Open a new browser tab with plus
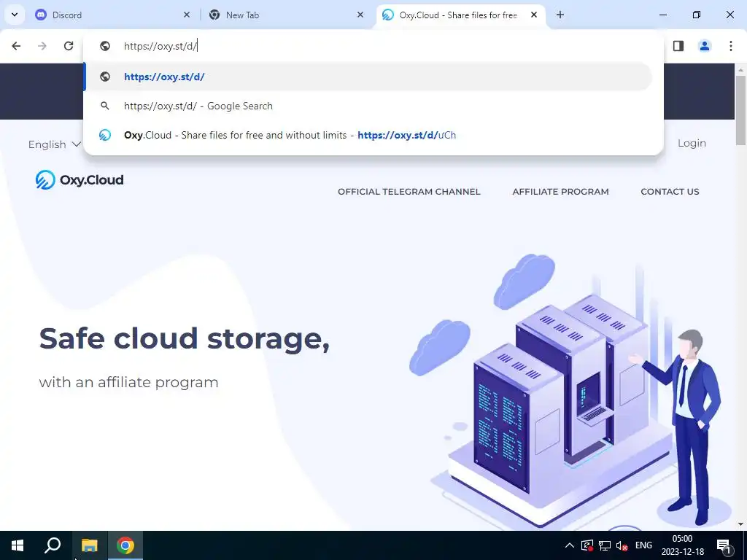 click(x=560, y=15)
